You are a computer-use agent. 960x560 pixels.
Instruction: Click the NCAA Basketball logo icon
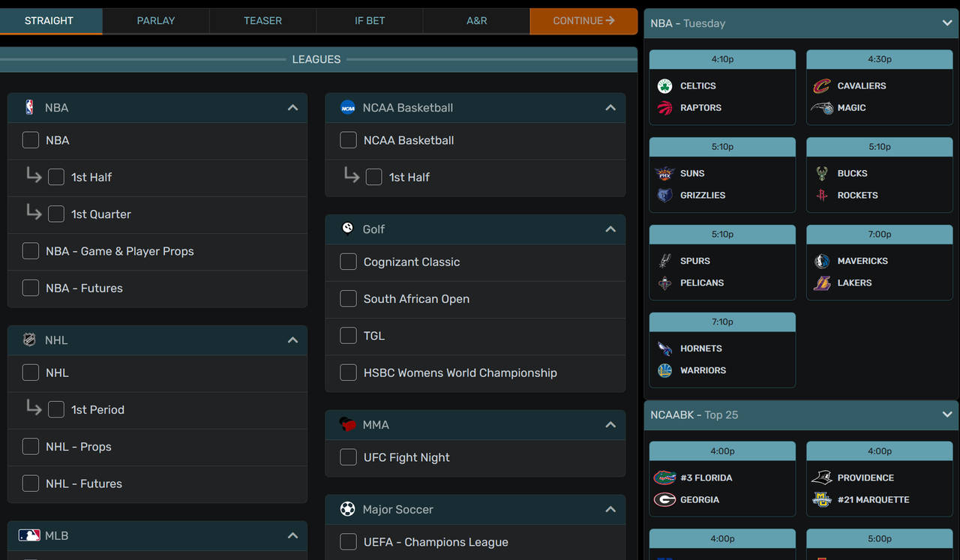[347, 107]
